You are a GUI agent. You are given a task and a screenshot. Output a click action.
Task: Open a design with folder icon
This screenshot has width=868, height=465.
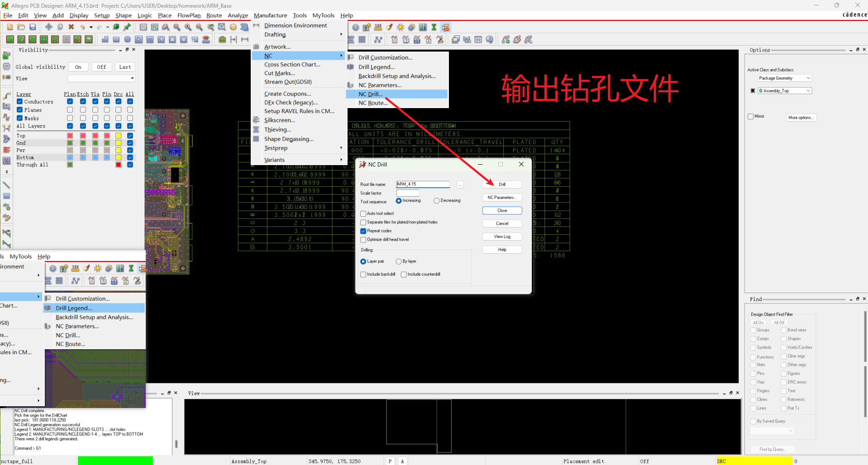click(x=21, y=27)
